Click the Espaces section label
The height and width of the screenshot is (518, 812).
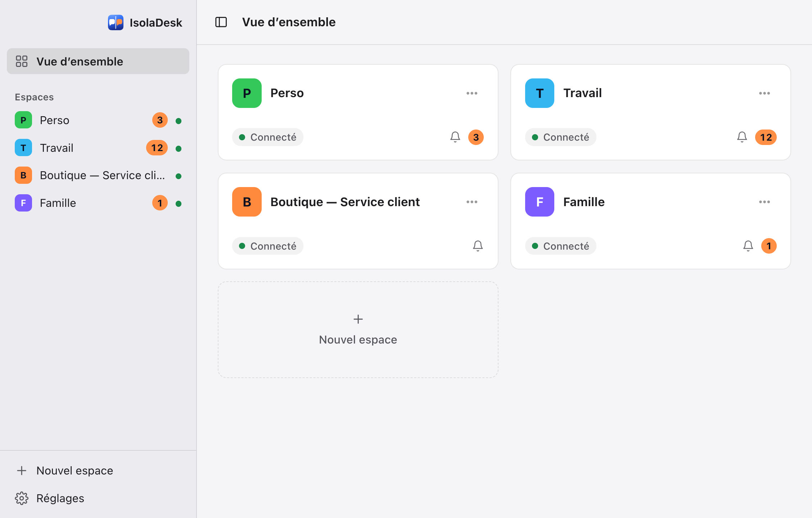pos(34,97)
